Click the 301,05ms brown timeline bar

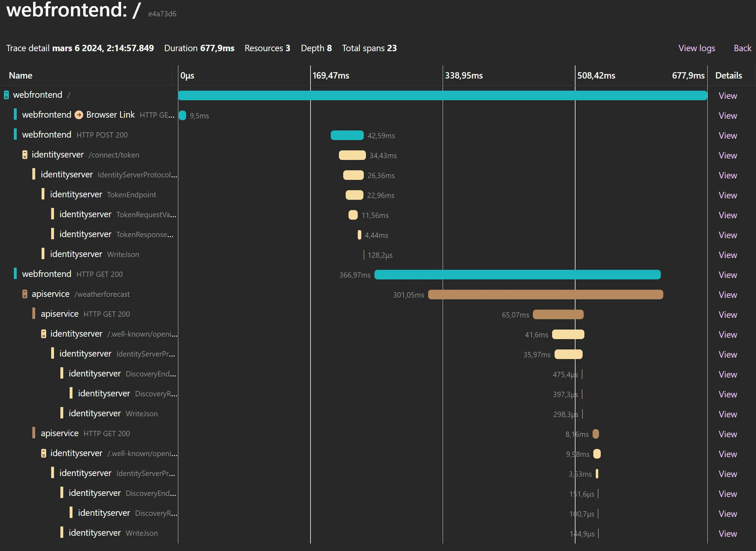(x=545, y=295)
